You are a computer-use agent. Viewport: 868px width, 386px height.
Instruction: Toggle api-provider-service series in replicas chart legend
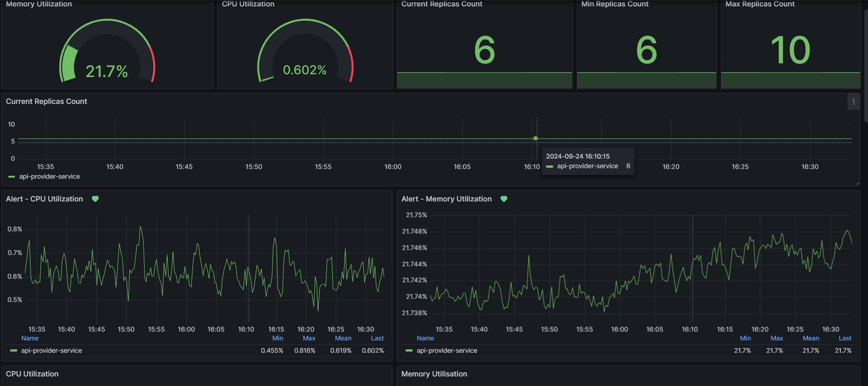tap(49, 176)
